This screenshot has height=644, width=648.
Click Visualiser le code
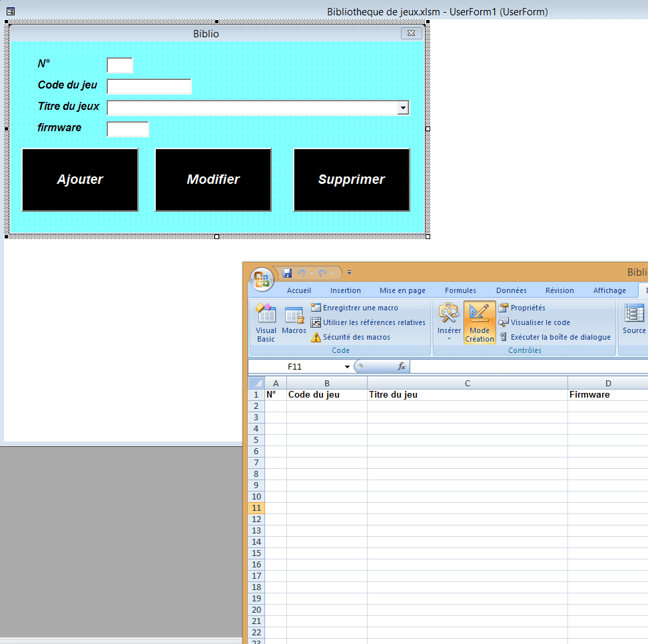click(534, 322)
